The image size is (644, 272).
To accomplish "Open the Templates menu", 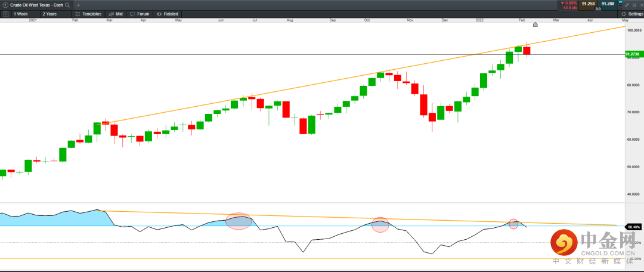I will coord(88,14).
